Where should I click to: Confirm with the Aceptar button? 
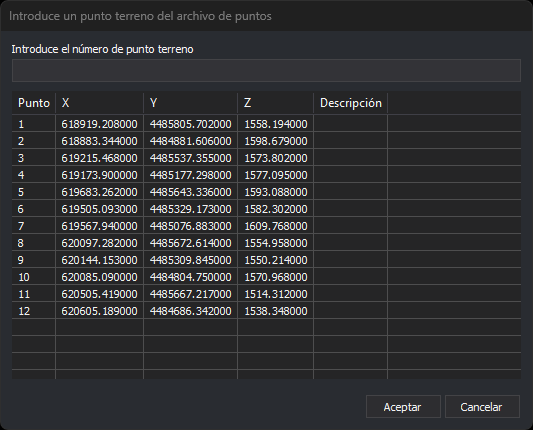click(x=403, y=407)
